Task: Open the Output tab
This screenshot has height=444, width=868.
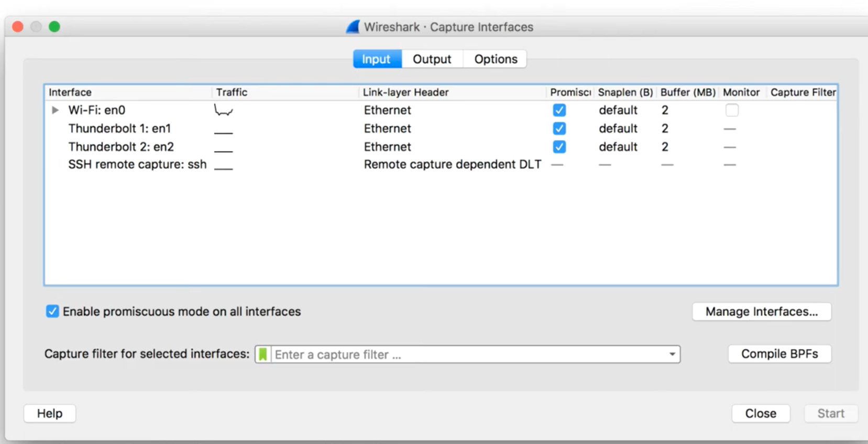Action: tap(432, 59)
